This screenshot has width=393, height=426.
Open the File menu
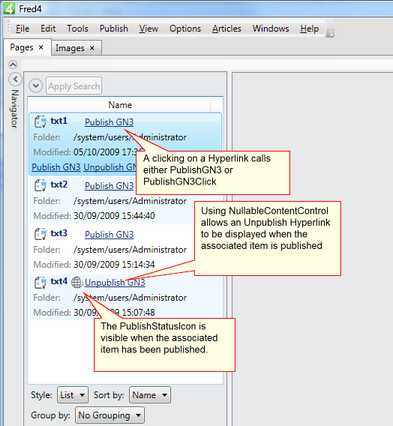click(22, 29)
